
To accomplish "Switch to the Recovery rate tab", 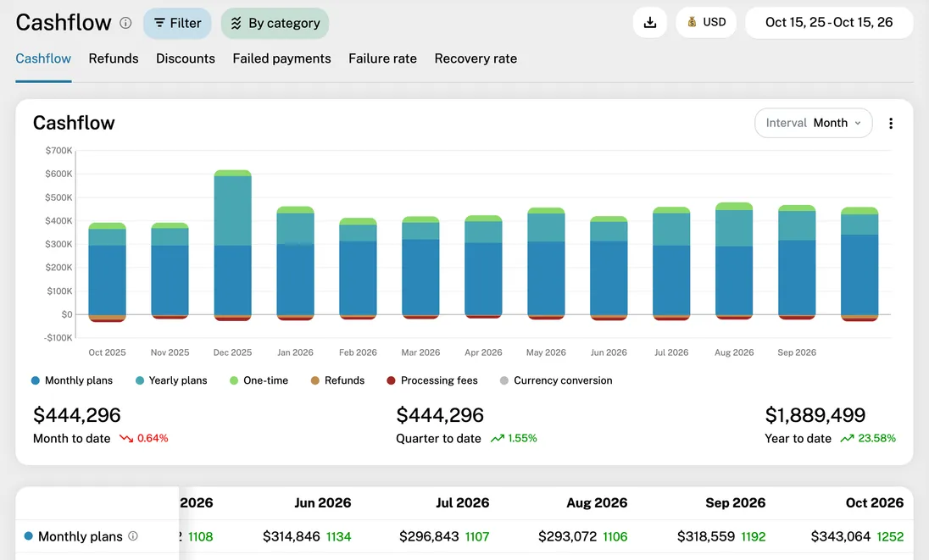I will pos(476,58).
